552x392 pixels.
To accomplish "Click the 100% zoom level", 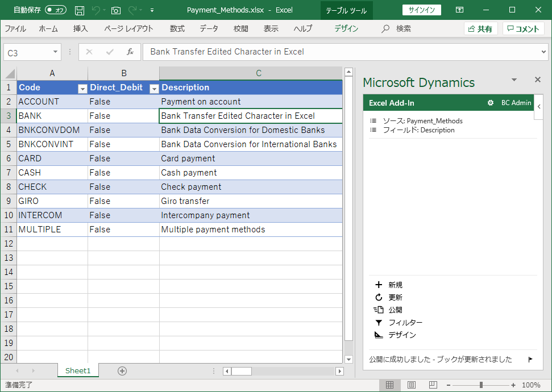I will [x=531, y=385].
